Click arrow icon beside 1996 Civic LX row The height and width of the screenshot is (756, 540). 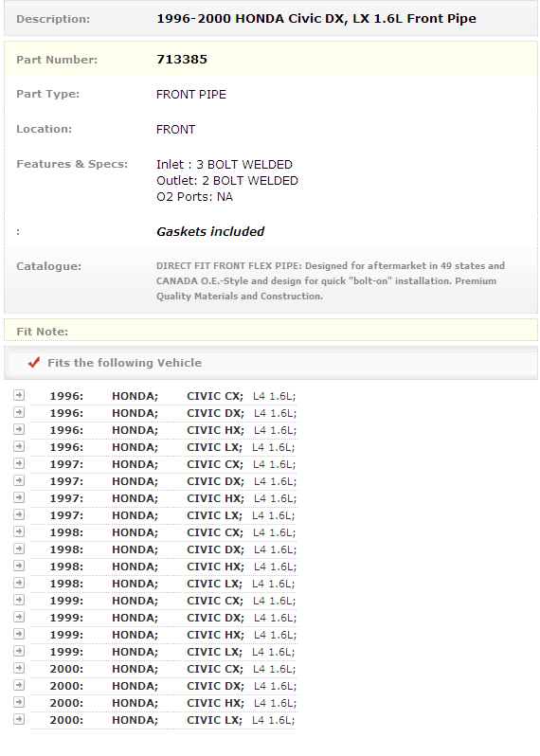19,446
